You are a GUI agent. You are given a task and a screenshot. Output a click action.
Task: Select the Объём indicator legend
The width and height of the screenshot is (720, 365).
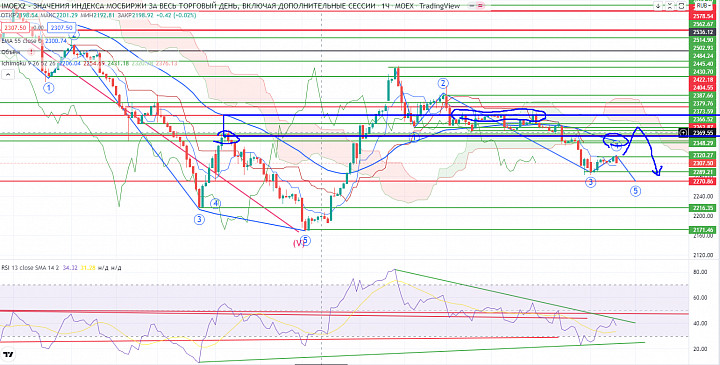(x=10, y=52)
